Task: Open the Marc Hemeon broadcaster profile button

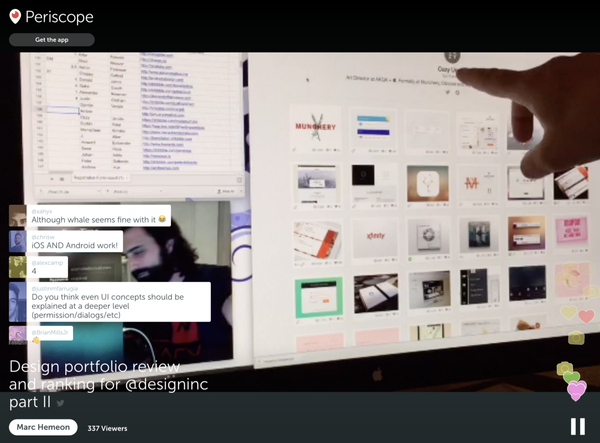Action: tap(43, 427)
